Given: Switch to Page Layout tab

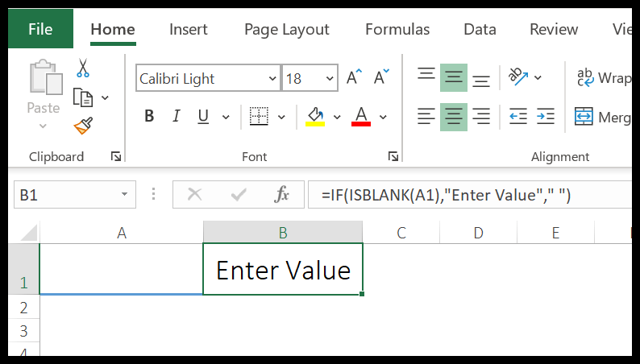Looking at the screenshot, I should (x=286, y=29).
